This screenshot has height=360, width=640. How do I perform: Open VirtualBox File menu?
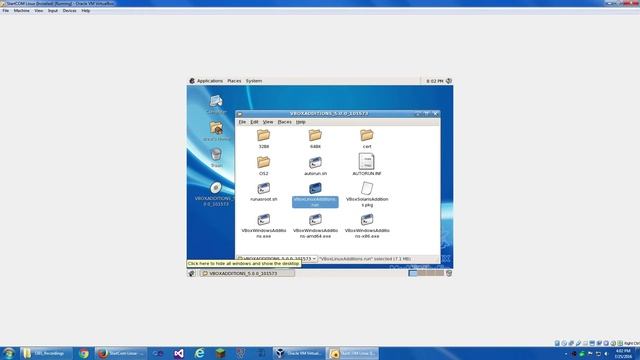coord(6,11)
